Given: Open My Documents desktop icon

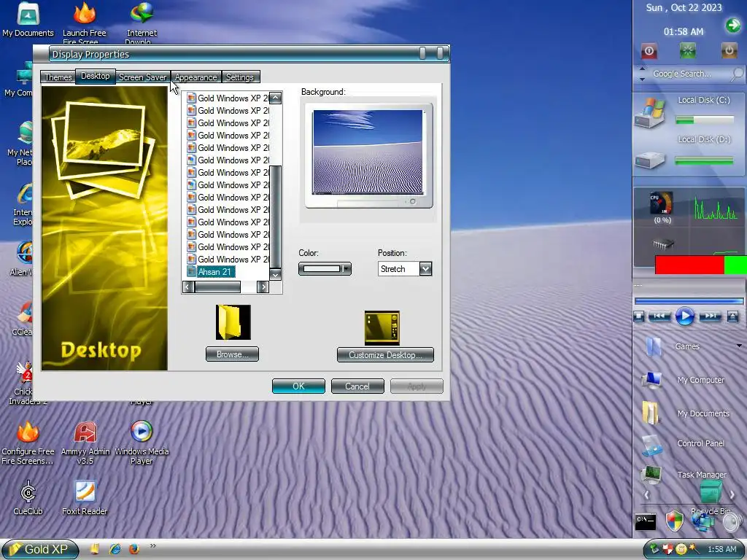Looking at the screenshot, I should click(28, 20).
